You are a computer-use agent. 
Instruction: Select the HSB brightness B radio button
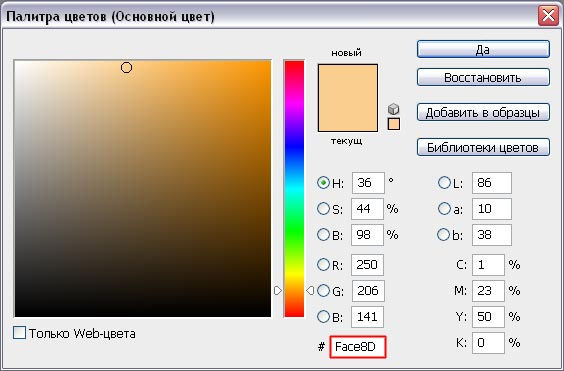(x=323, y=235)
